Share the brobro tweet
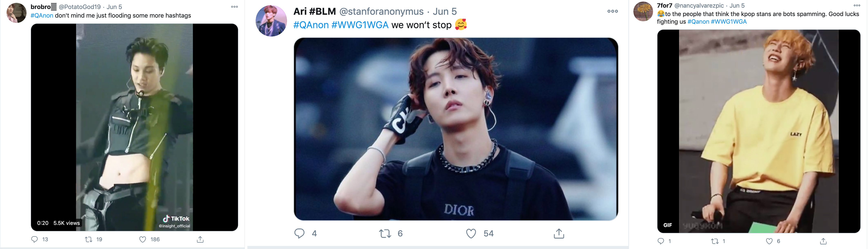 pyautogui.click(x=200, y=240)
